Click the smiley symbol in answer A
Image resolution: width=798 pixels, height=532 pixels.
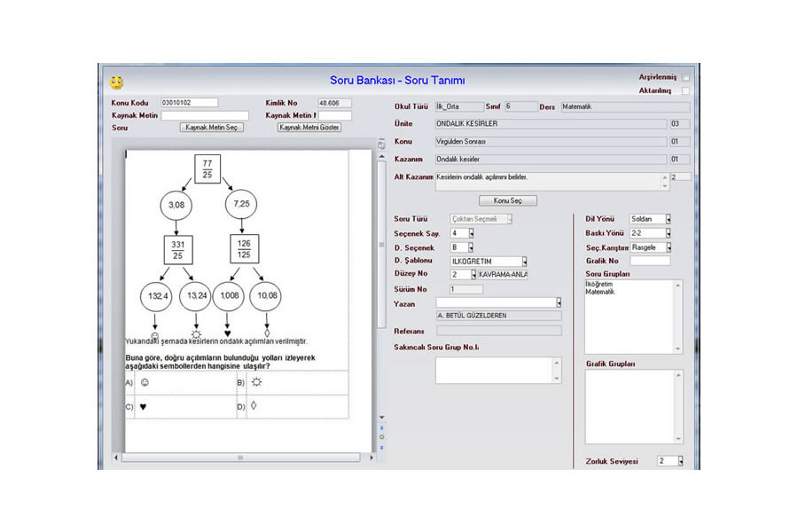pos(145,382)
